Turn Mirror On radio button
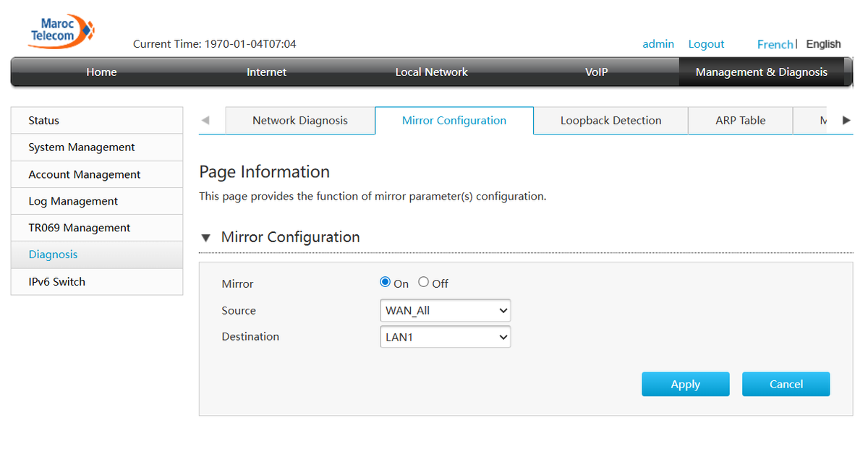The height and width of the screenshot is (449, 868). (386, 282)
